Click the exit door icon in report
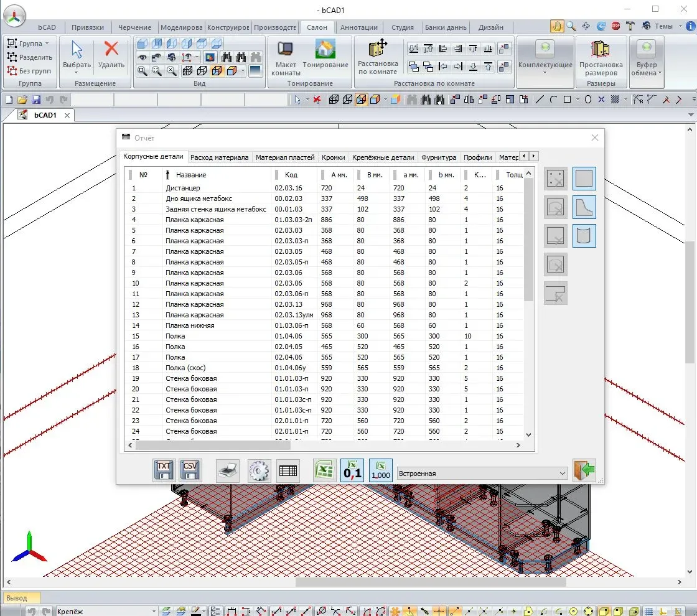This screenshot has width=697, height=616. click(x=584, y=471)
